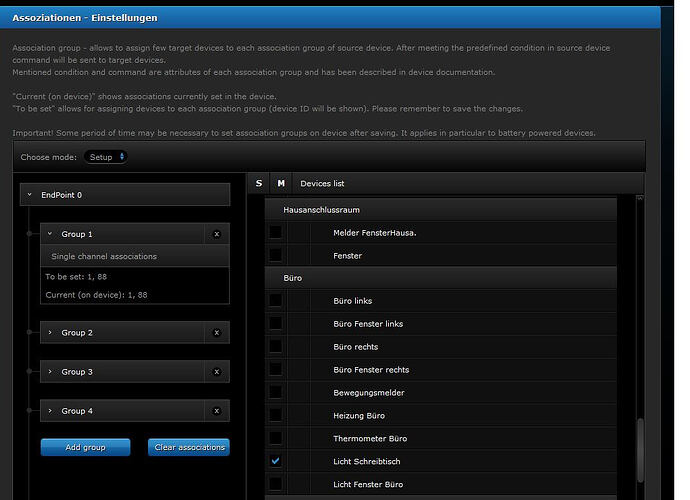Collapse Group 1 using its chevron
Image resolution: width=690 pixels, height=500 pixels.
50,234
